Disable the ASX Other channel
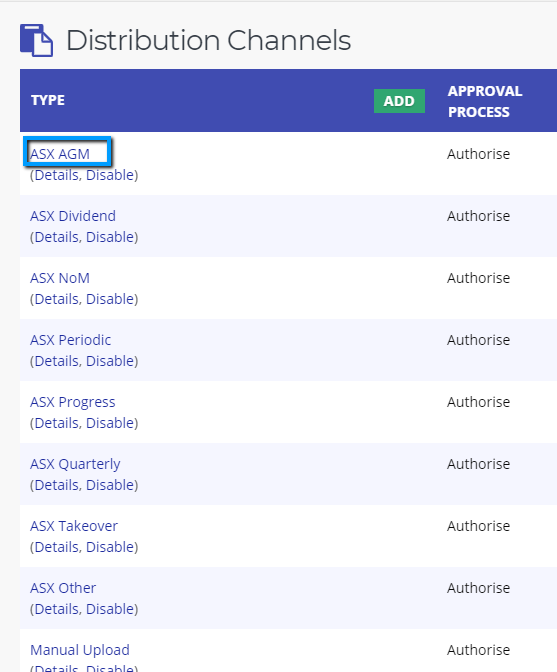 coord(110,609)
